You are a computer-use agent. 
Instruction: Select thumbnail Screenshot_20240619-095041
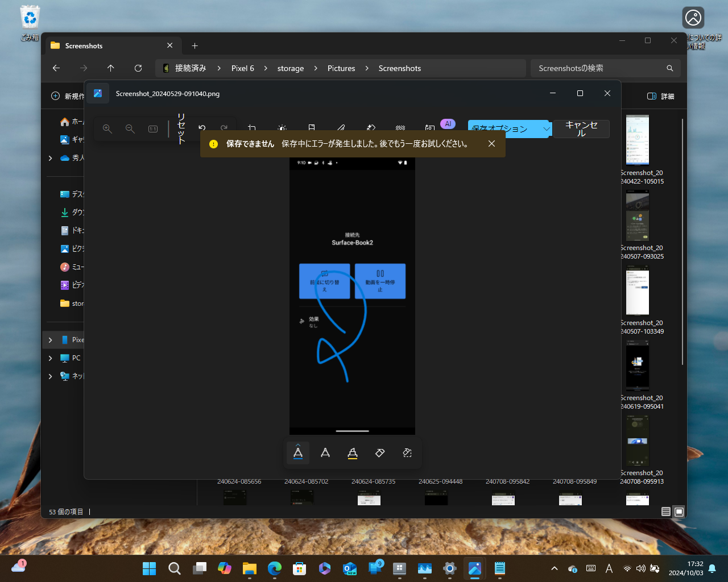pyautogui.click(x=638, y=365)
